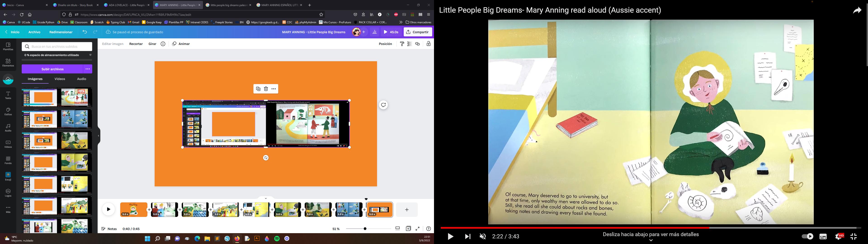Click the undo arrow in Canva header
The height and width of the screenshot is (244, 868).
click(x=85, y=32)
